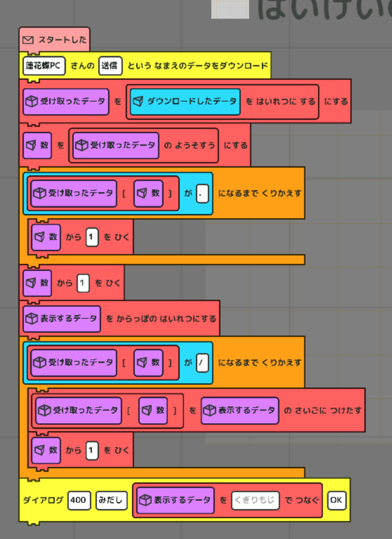The height and width of the screenshot is (539, 392).
Task: Click the dialog width field showing 400
Action: 79,500
